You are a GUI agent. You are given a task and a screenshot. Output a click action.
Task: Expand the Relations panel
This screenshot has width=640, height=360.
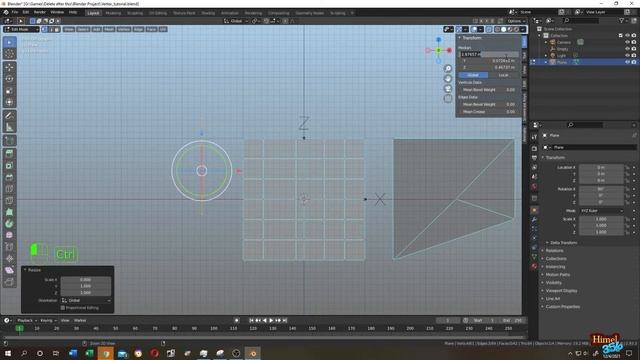pos(554,251)
